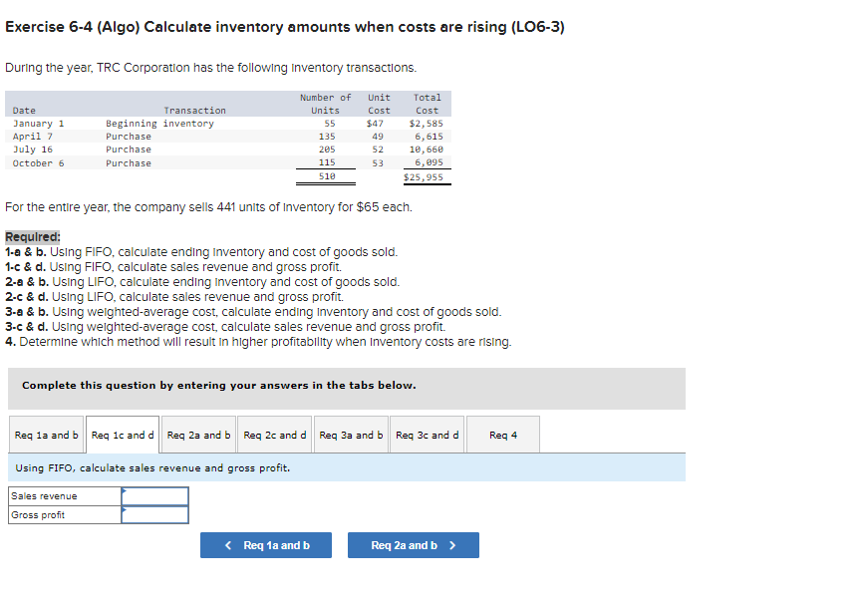This screenshot has height=604, width=868.
Task: Click the Sales revenue row label
Action: click(x=46, y=495)
